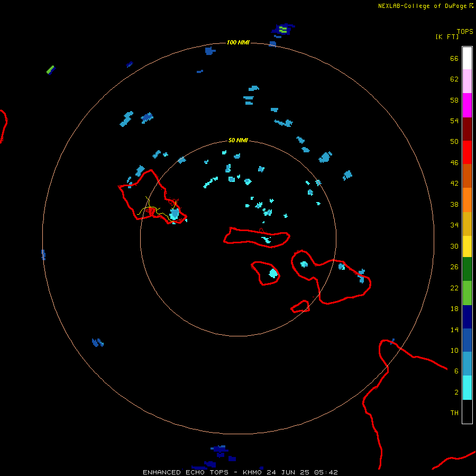The image size is (476, 476).
Task: Click the 30 legend value
Action: (454, 246)
